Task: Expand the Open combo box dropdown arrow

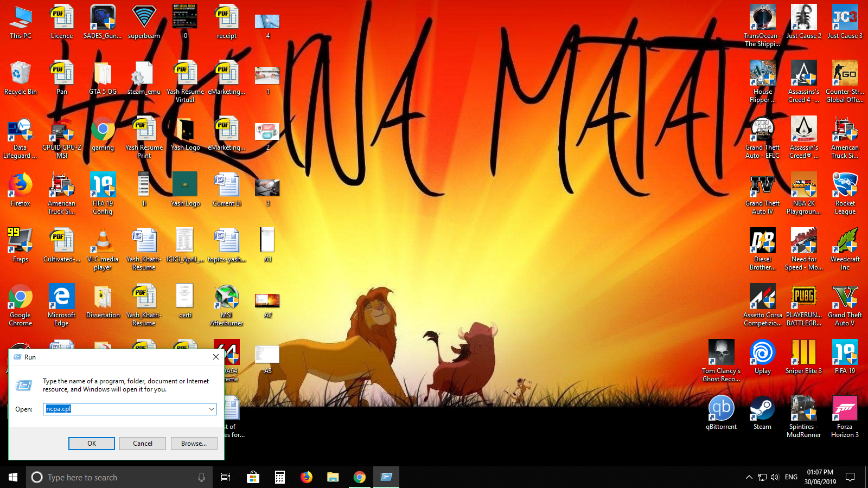Action: point(211,409)
